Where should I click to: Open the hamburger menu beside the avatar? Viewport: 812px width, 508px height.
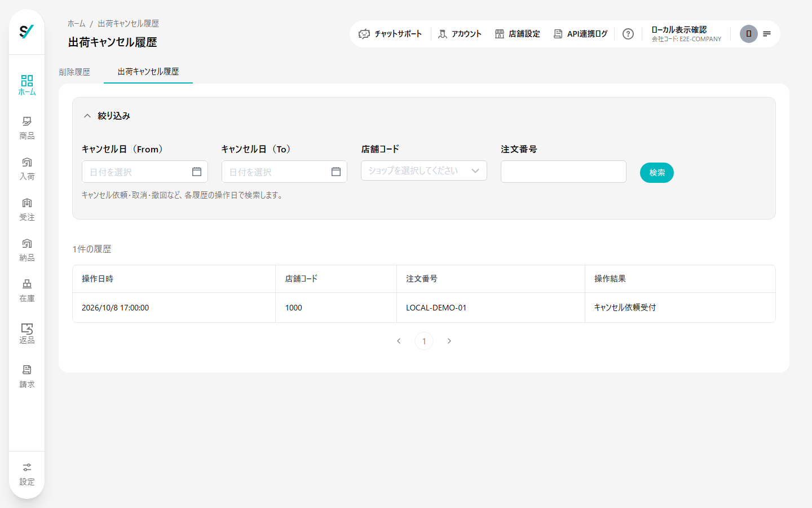pyautogui.click(x=767, y=34)
